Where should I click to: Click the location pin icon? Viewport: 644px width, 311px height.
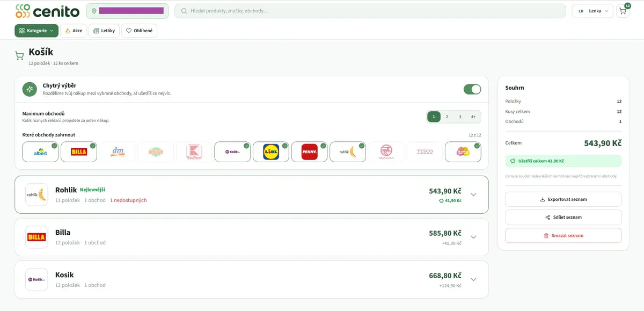coord(94,11)
